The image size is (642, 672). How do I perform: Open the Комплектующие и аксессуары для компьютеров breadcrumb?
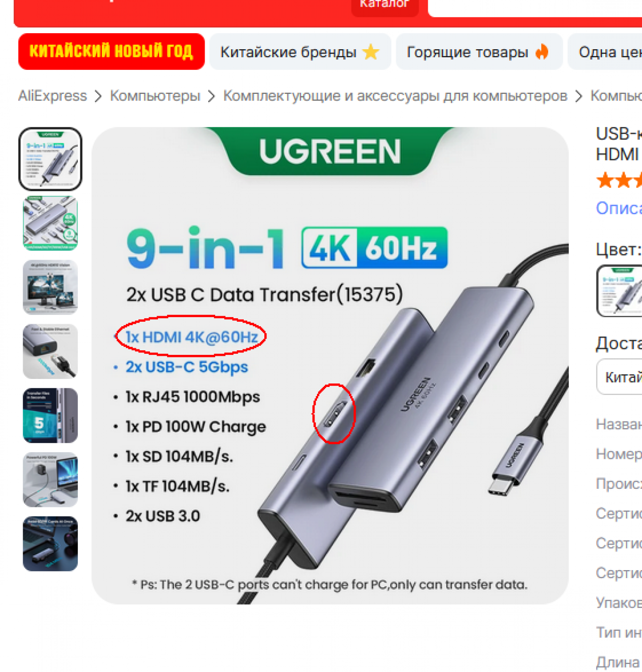click(395, 95)
